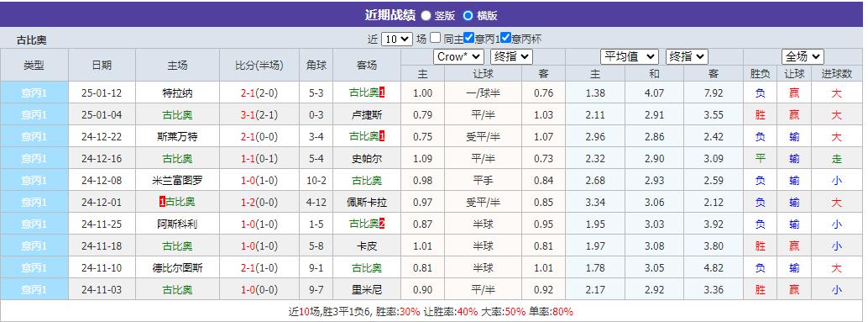Click the 平 result in 24-12-16 row
868x322 pixels.
tap(760, 159)
